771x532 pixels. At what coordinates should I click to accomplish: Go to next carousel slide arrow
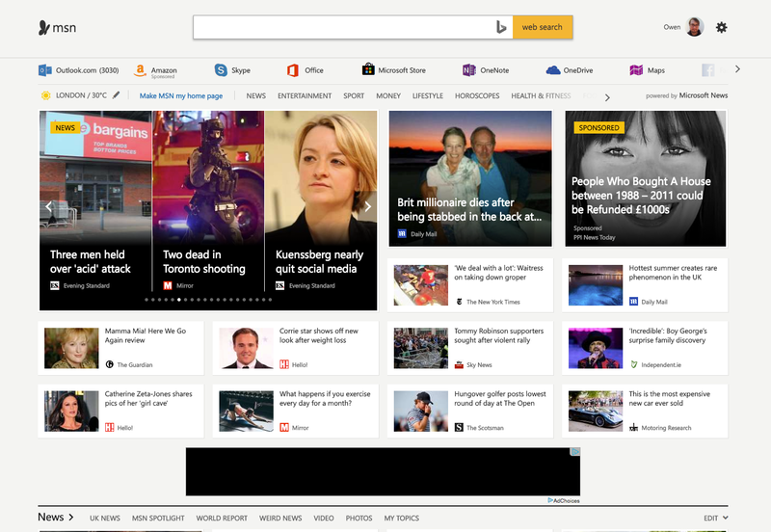point(368,206)
